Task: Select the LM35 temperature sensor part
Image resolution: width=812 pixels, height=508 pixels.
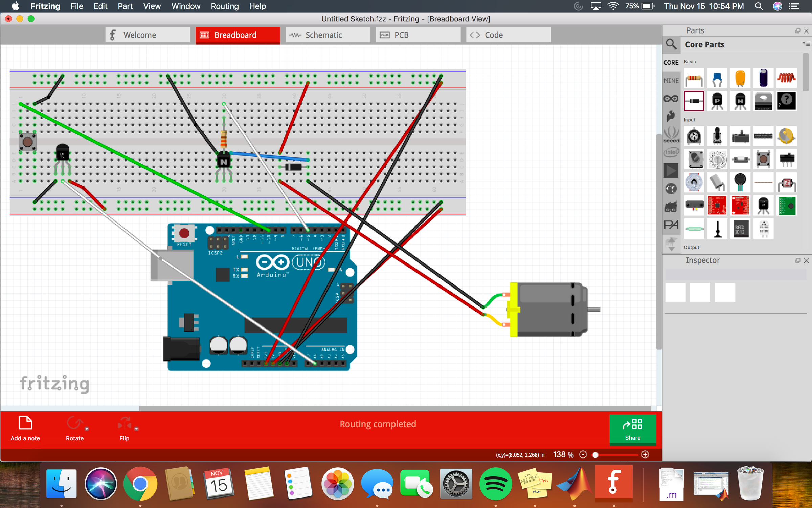Action: point(764,206)
